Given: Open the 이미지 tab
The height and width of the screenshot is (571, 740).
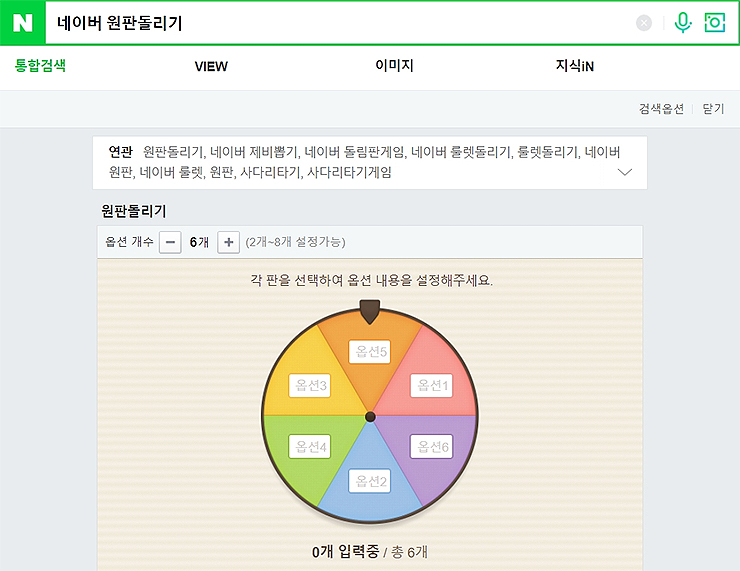Looking at the screenshot, I should coord(394,66).
